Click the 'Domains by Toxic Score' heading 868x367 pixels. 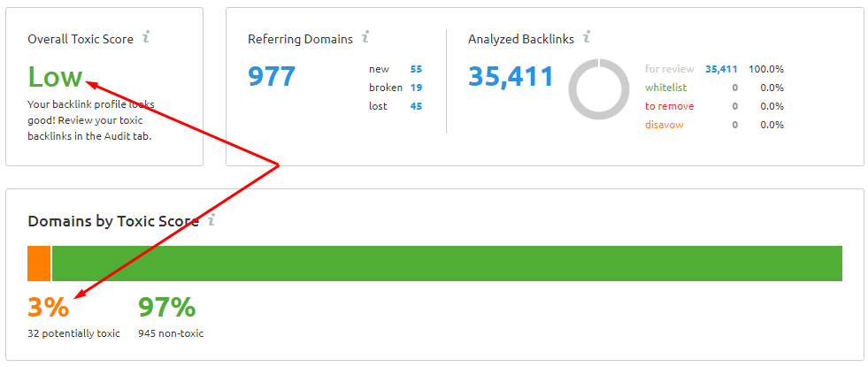[113, 221]
